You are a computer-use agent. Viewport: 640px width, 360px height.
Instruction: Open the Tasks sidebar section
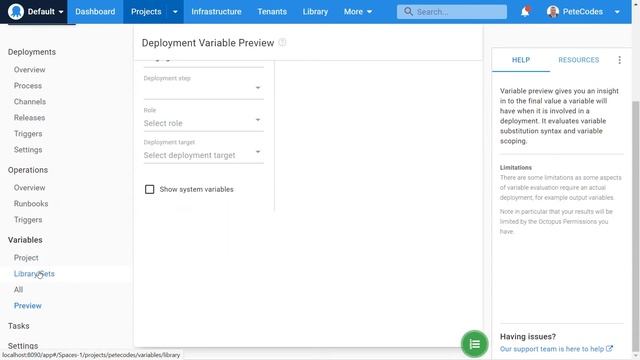pyautogui.click(x=18, y=326)
